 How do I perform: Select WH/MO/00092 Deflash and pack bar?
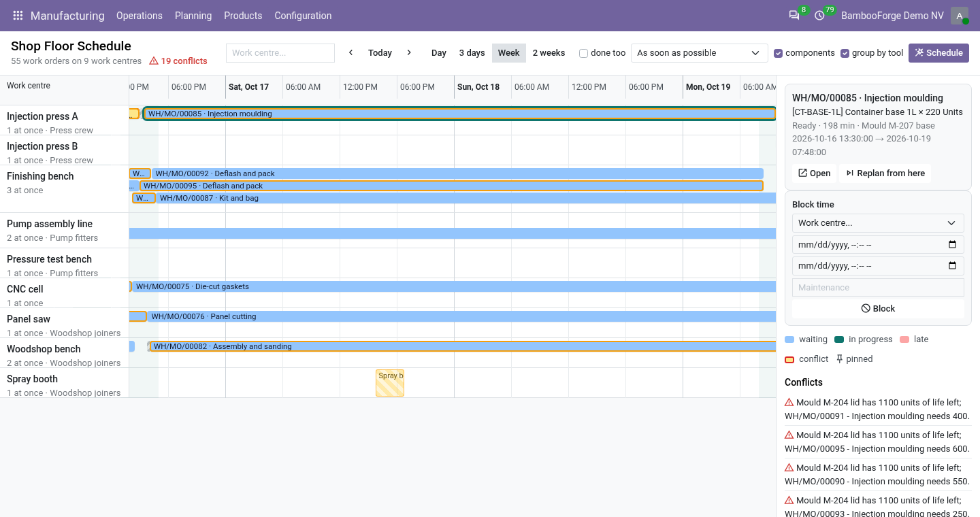[457, 173]
